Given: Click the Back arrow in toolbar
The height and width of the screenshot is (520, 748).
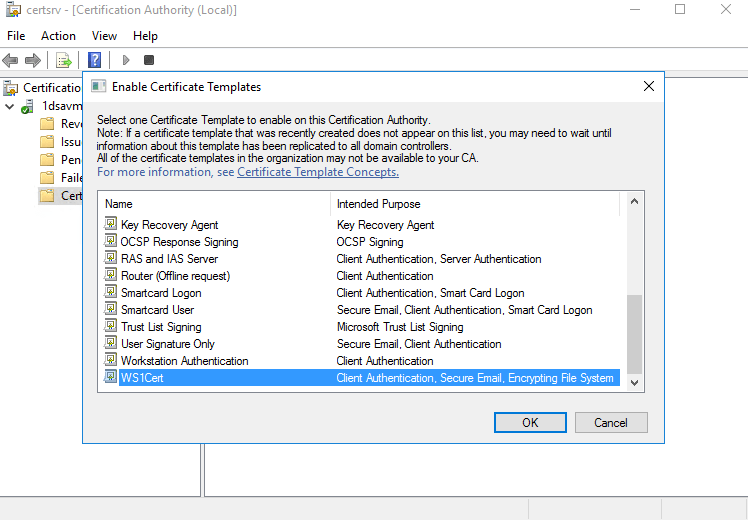Looking at the screenshot, I should (11, 60).
